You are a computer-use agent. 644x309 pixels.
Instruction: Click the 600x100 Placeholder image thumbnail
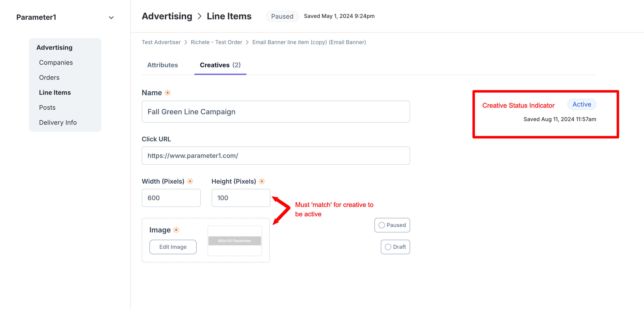[x=235, y=241]
